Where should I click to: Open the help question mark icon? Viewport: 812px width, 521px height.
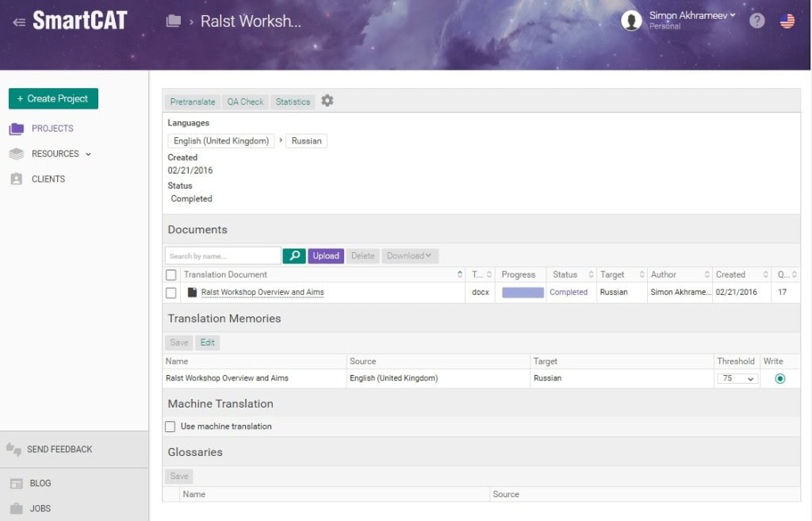(757, 21)
